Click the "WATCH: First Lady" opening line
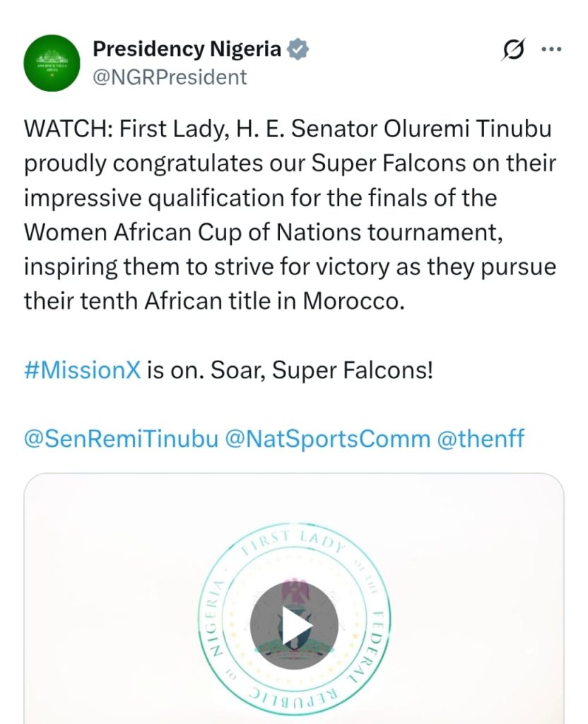This screenshot has width=588, height=724. pos(288,129)
